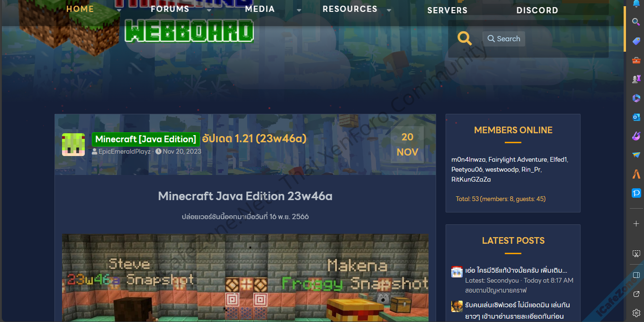Viewport: 644px width, 322px height.
Task: Open sidebar settings gear icon
Action: [636, 313]
